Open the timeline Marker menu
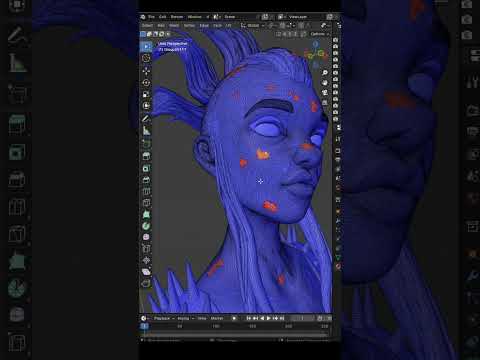Image resolution: width=480 pixels, height=360 pixels. pos(217,318)
